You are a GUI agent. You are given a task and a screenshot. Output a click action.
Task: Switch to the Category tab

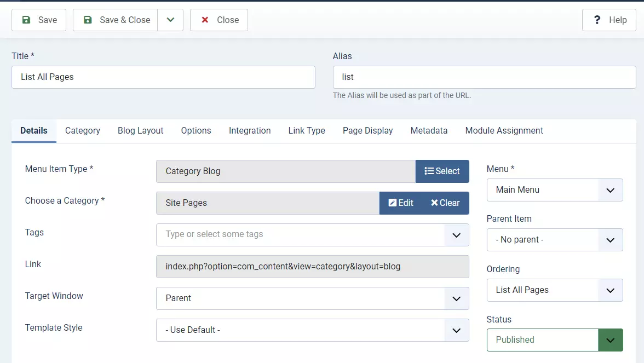pos(83,130)
